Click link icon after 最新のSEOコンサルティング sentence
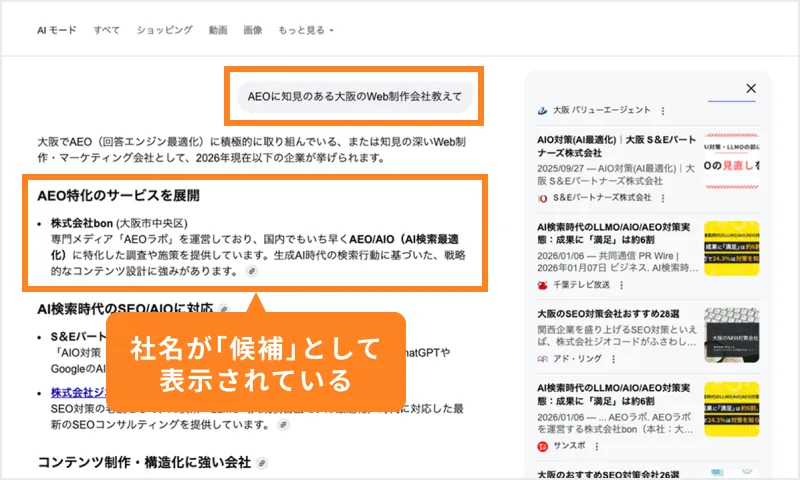 click(x=283, y=425)
